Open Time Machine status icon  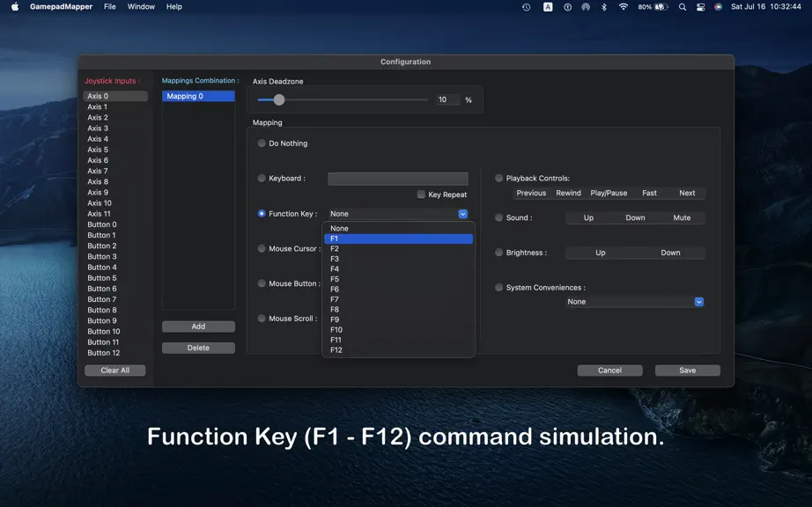pyautogui.click(x=526, y=7)
